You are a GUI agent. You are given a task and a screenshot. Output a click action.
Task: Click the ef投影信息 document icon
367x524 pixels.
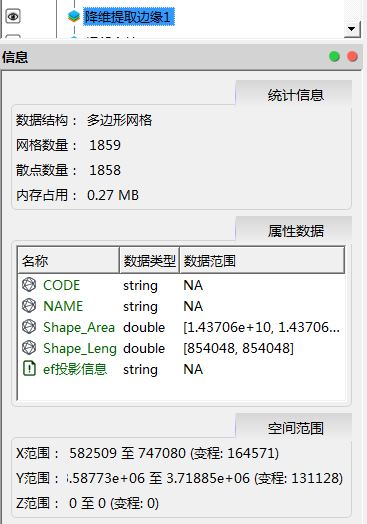29,369
